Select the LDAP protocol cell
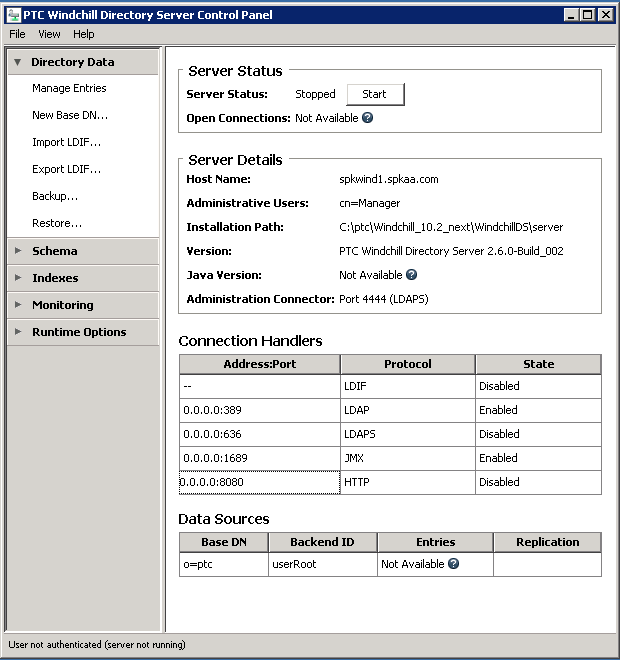The height and width of the screenshot is (660, 620). pyautogui.click(x=408, y=410)
